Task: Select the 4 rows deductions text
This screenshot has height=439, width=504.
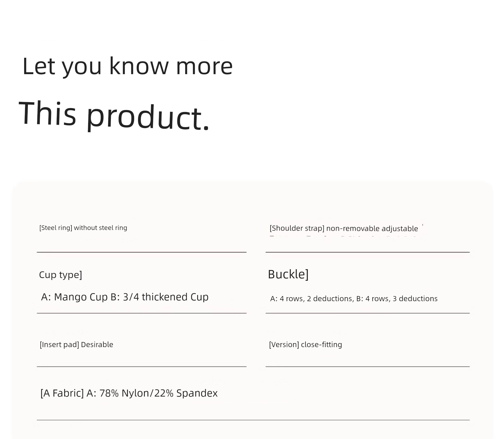Action: pos(354,299)
